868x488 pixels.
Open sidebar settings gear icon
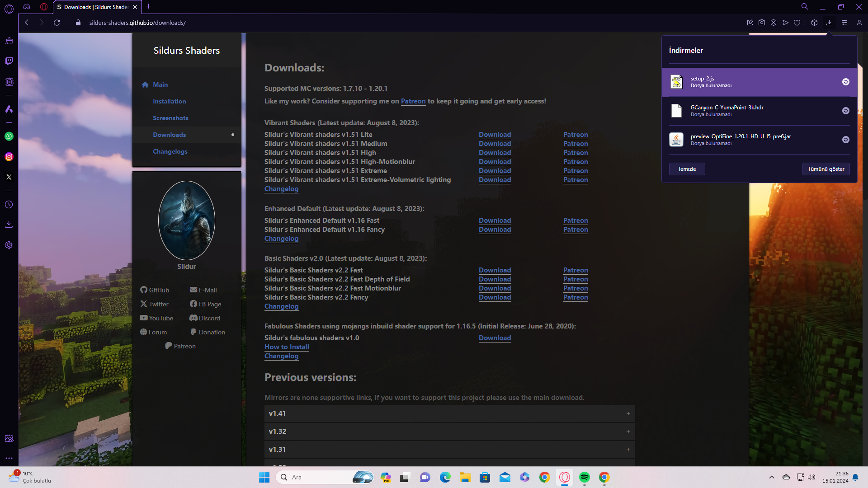pyautogui.click(x=9, y=245)
